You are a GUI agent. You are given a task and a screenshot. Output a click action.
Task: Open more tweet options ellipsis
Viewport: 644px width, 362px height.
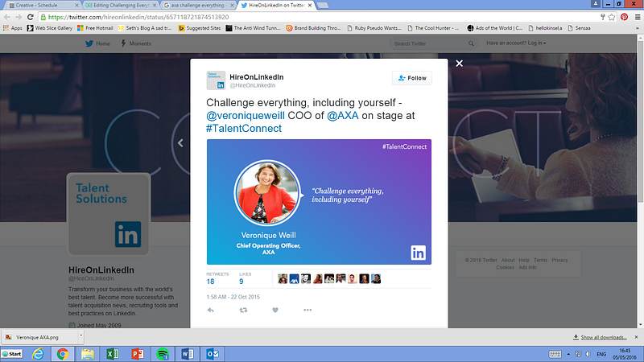(x=308, y=310)
